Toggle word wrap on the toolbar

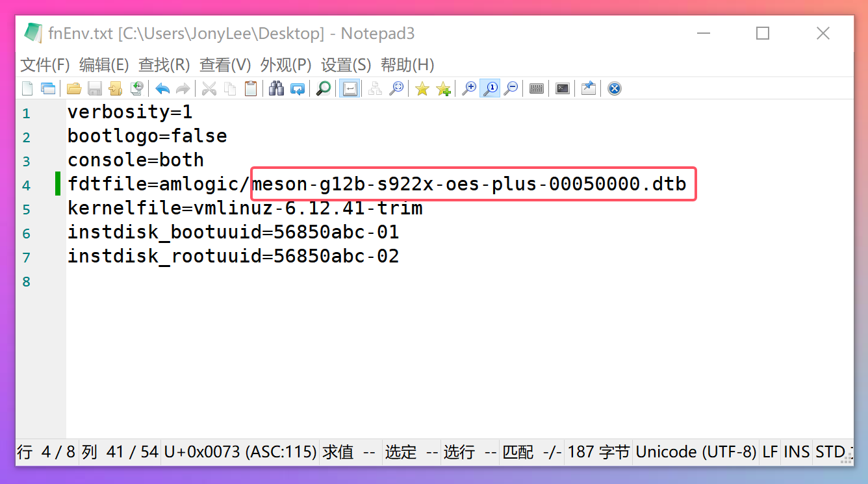point(350,88)
